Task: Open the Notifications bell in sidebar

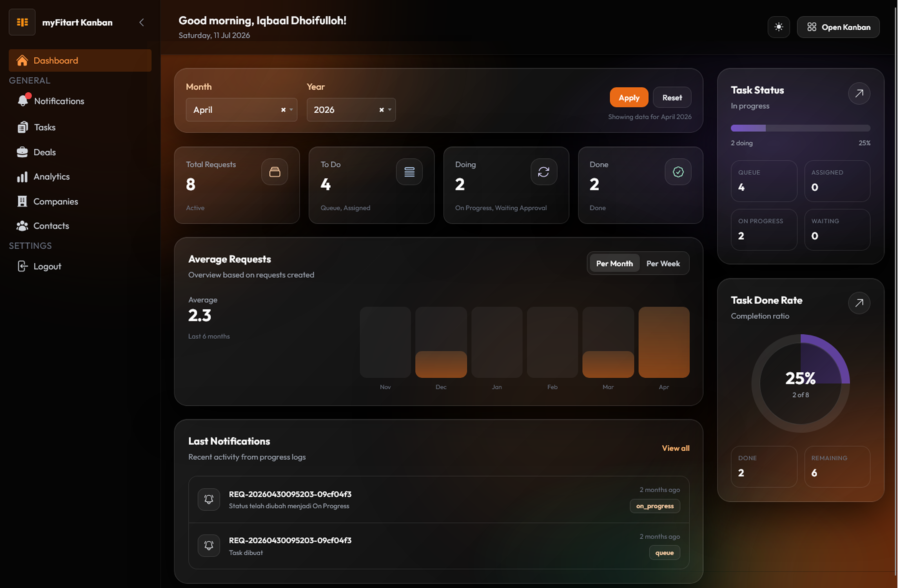Action: tap(23, 100)
